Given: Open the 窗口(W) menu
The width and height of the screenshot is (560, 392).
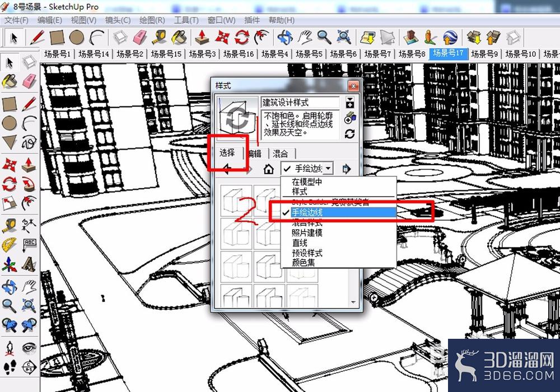Looking at the screenshot, I should [221, 20].
